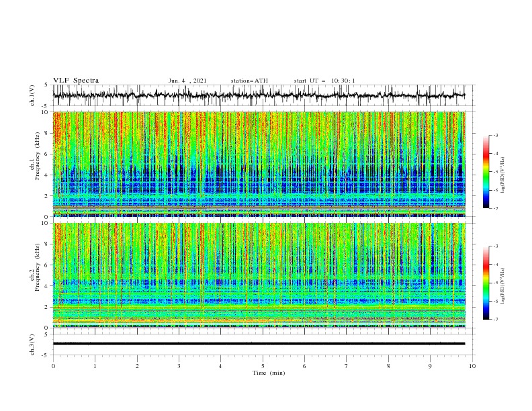Click the "ch.2 Frequency (kHz)" axis label
Viewport: 532px width, 411px height.
click(x=36, y=267)
